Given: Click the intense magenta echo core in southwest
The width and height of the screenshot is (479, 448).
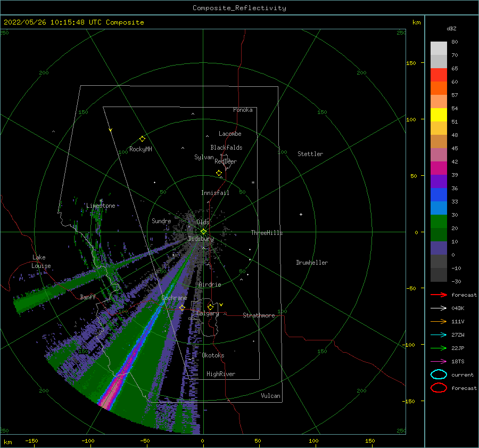Looking at the screenshot, I should coord(112,388).
